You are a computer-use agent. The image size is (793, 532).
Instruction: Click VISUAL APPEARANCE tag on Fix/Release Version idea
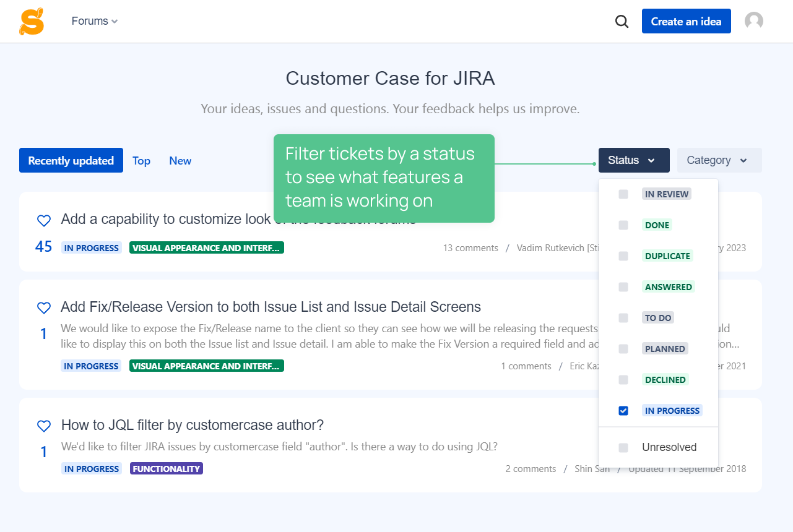pyautogui.click(x=207, y=366)
